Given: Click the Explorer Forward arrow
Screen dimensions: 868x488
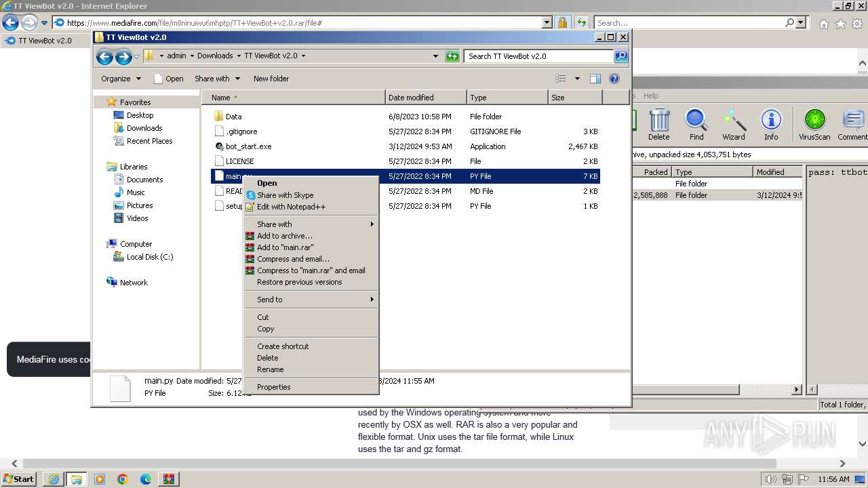Looking at the screenshot, I should pos(123,56).
